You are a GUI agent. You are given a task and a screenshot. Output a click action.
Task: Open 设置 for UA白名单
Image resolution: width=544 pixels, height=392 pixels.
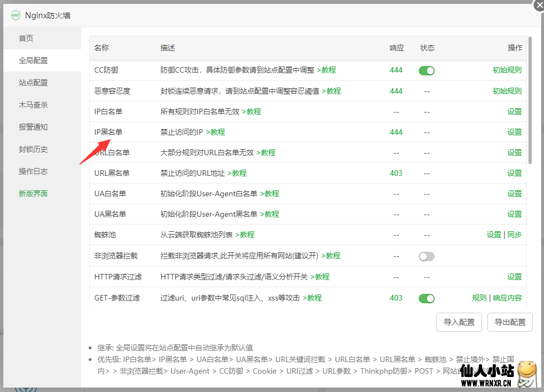click(x=515, y=193)
